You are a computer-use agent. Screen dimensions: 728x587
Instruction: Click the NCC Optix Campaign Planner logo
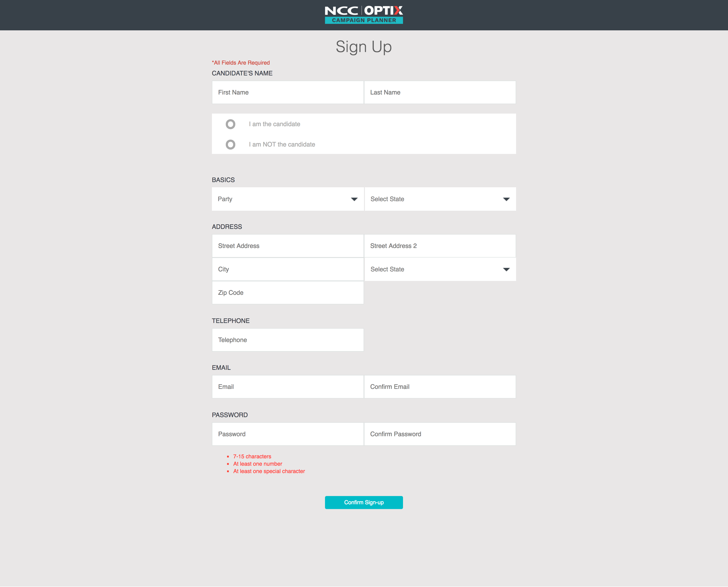(364, 15)
